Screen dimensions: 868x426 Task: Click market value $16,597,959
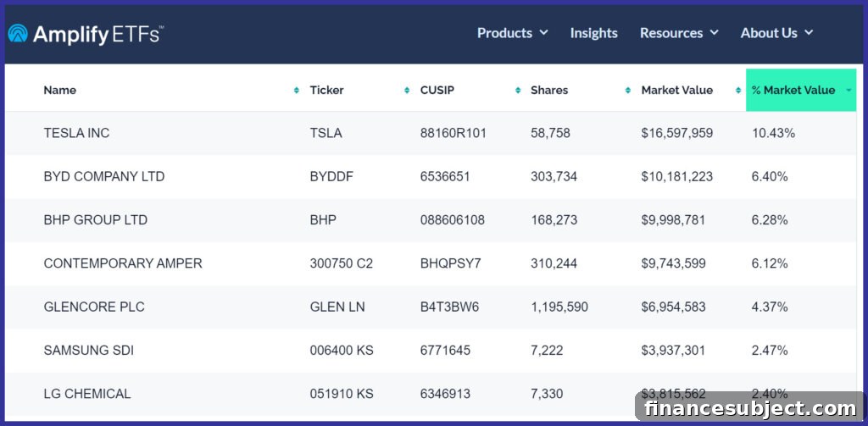click(x=677, y=133)
